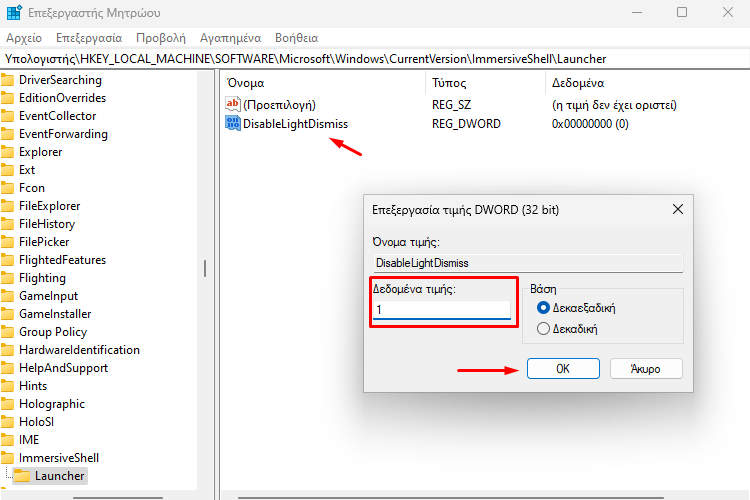Image resolution: width=750 pixels, height=500 pixels.
Task: Select the ImmersiveShell tree label
Action: (59, 458)
